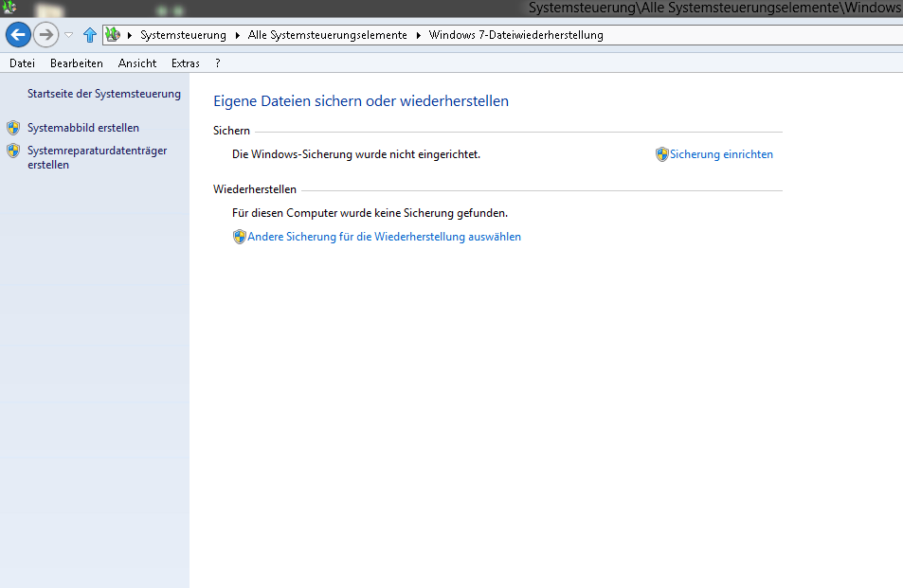The image size is (903, 588).
Task: Open the recent locations dropdown arrow
Action: click(68, 35)
